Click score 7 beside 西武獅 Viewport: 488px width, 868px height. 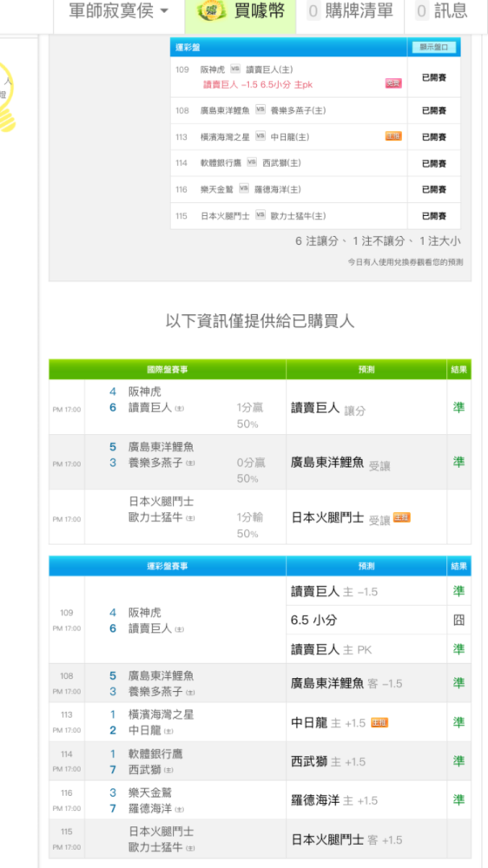[113, 769]
